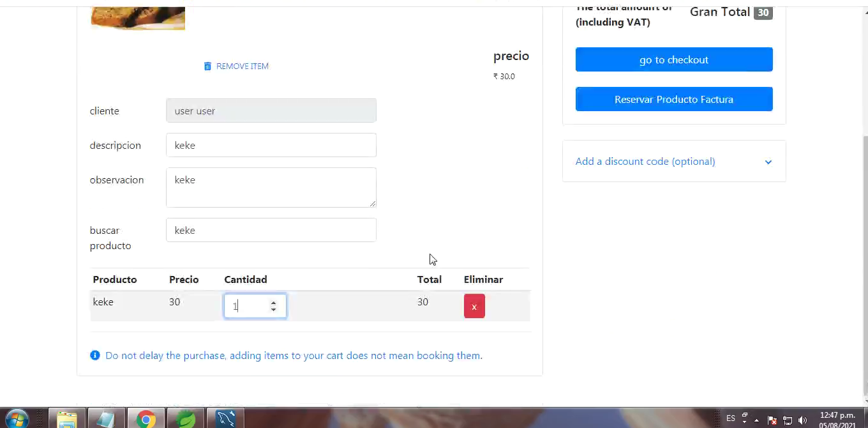Open File Explorer from taskbar
Screen dimensions: 868x428
[66, 419]
